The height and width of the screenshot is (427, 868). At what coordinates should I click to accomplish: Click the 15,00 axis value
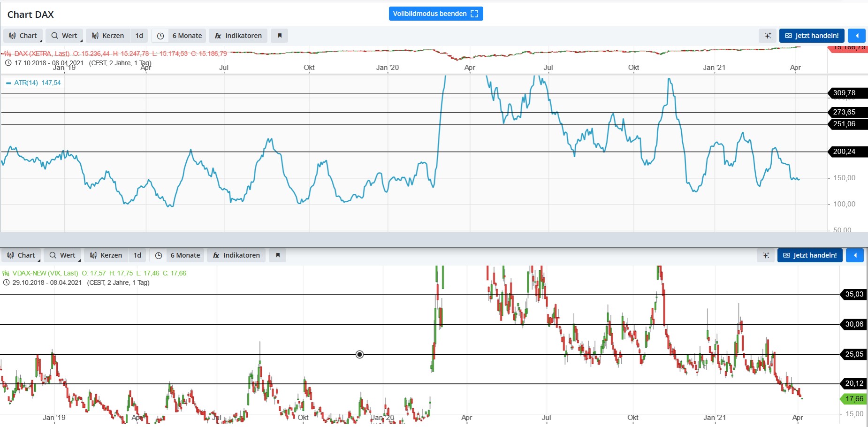click(x=854, y=414)
